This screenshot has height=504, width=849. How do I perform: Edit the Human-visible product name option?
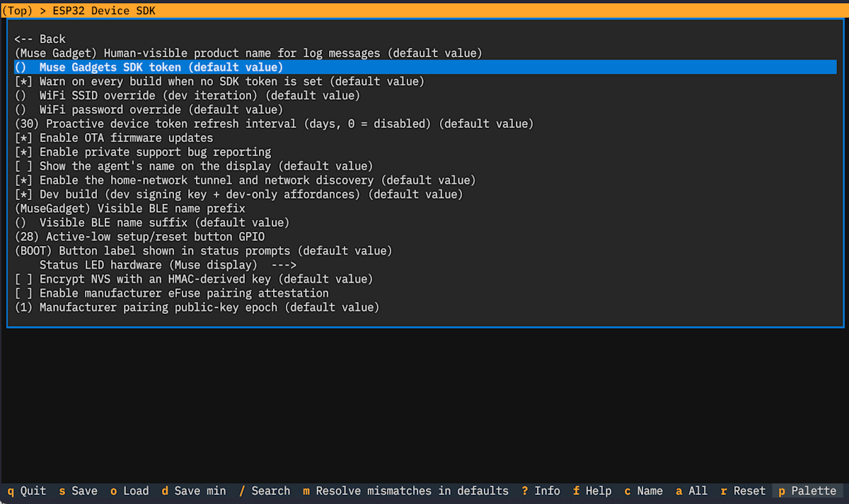pyautogui.click(x=248, y=53)
